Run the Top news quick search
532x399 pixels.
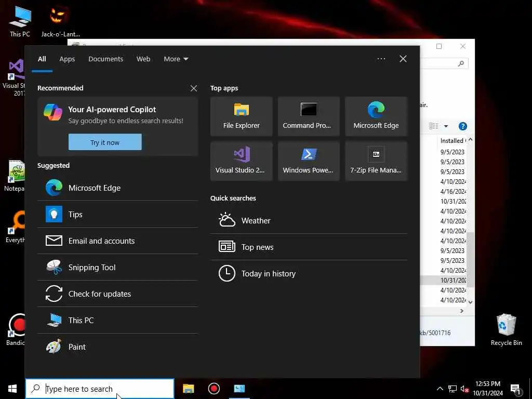click(309, 247)
